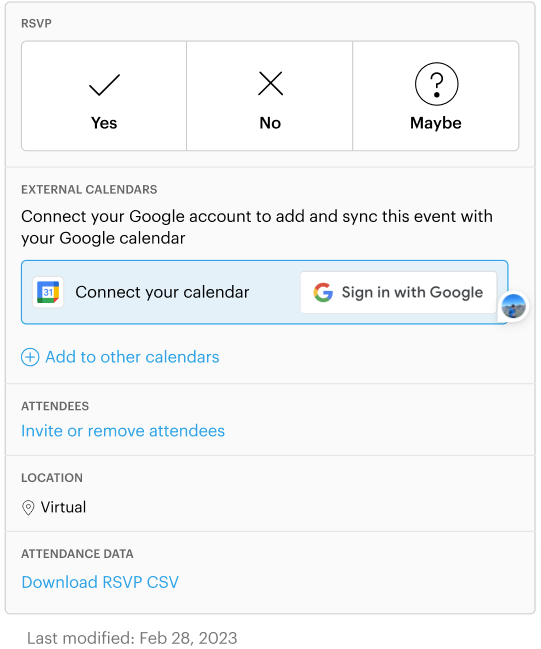Download the RSVP CSV file
Screen dimensions: 541x649
[100, 582]
